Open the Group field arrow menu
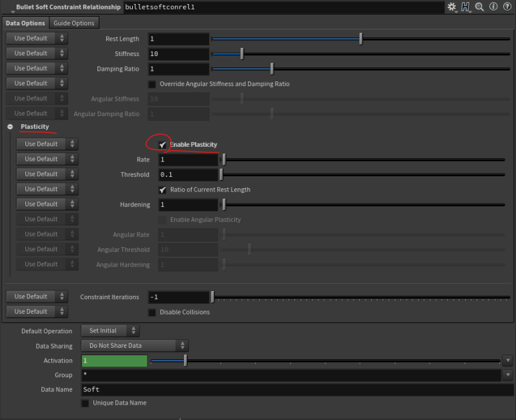516x420 pixels. click(x=508, y=375)
